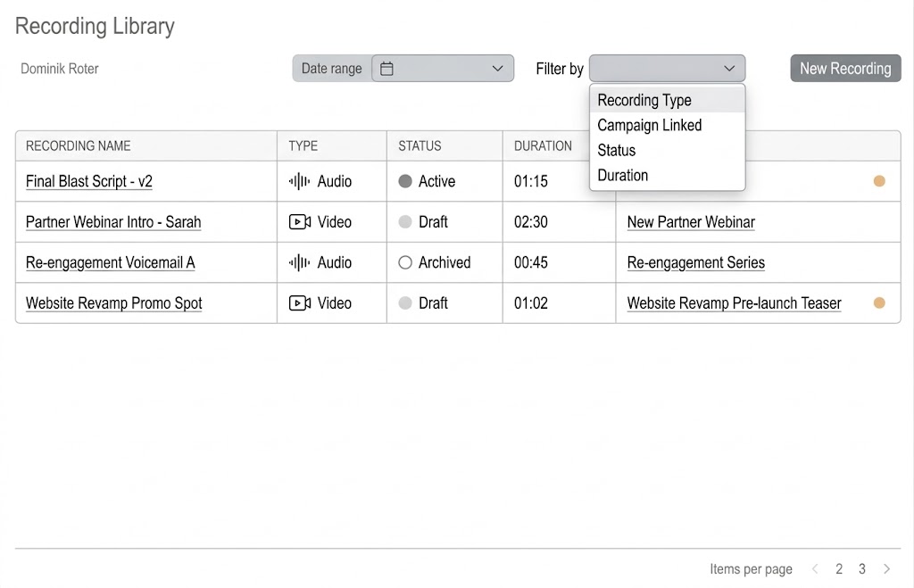Go to the next page arrow
Viewport: 914px width, 588px height.
[x=886, y=569]
